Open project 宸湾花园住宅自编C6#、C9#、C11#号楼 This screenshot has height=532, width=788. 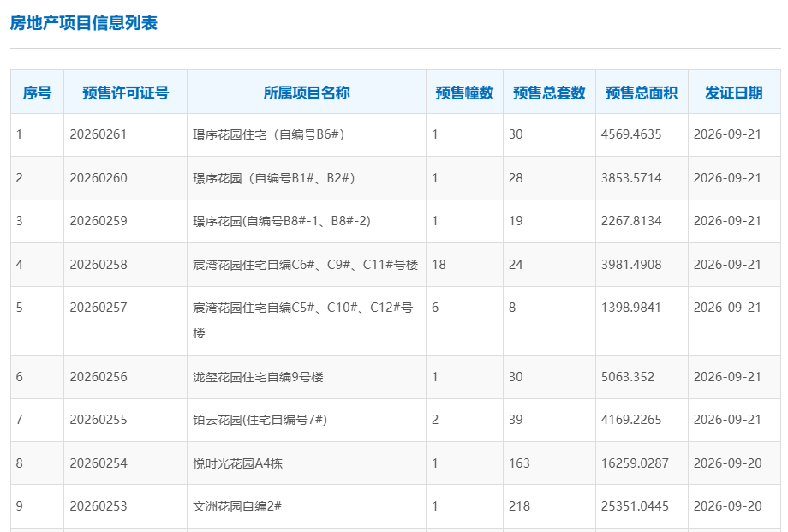305,265
